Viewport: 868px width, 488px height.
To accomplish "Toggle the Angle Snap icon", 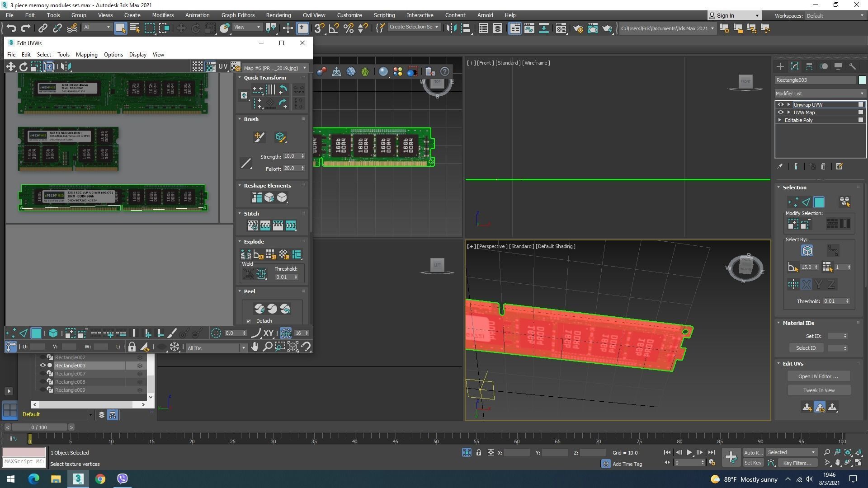I will pyautogui.click(x=334, y=28).
